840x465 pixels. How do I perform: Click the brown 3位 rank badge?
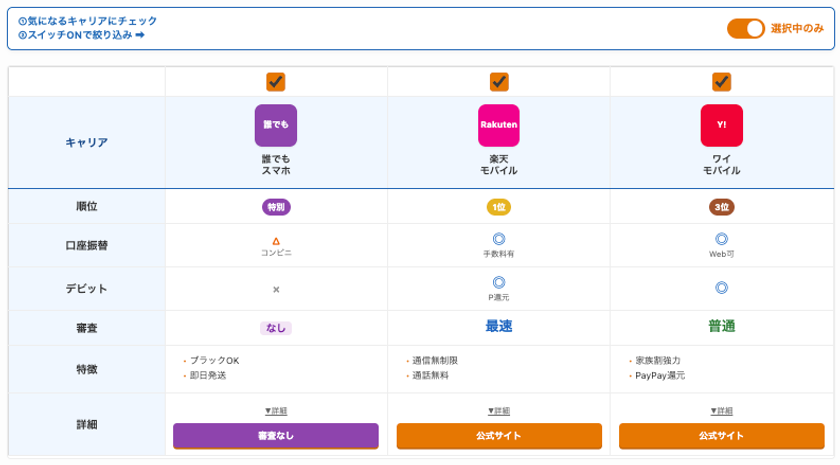click(721, 207)
